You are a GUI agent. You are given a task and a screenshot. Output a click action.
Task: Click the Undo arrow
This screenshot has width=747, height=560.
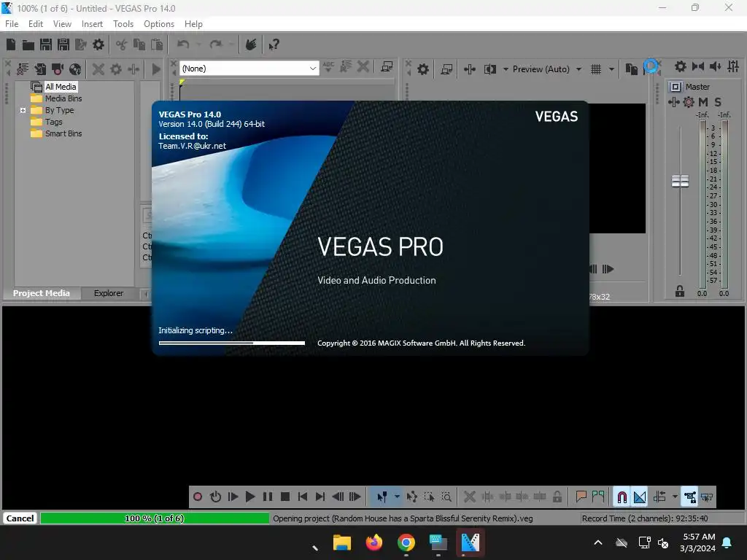(183, 44)
